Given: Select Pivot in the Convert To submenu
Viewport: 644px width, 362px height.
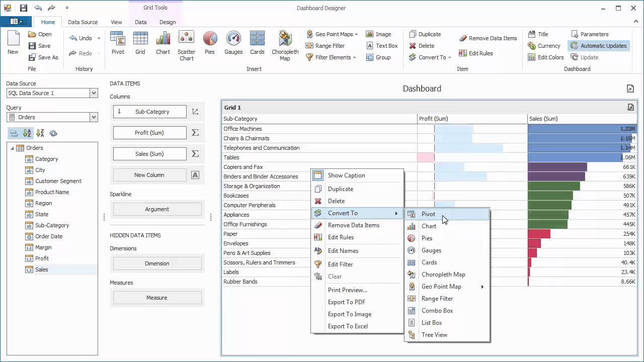Looking at the screenshot, I should click(447, 214).
